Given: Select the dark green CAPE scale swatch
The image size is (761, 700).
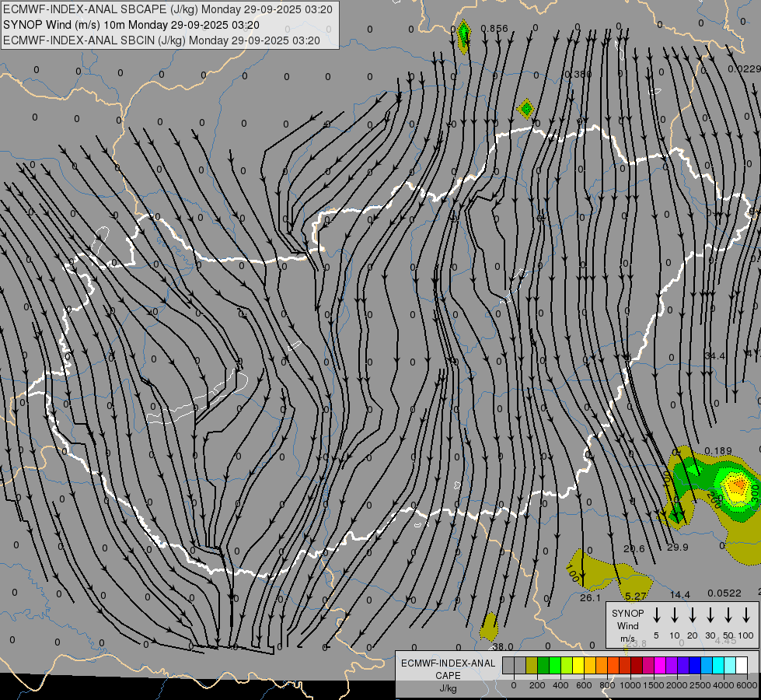Looking at the screenshot, I should (543, 666).
